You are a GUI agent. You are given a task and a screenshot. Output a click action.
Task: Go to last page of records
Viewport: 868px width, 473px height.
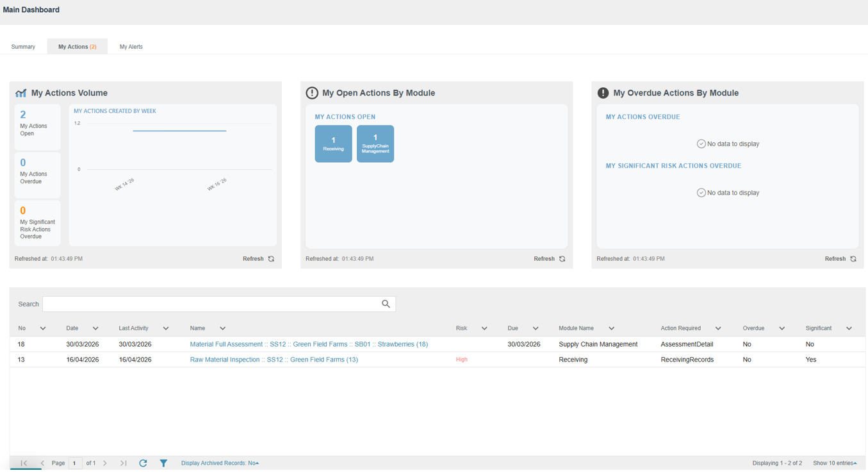pyautogui.click(x=123, y=463)
